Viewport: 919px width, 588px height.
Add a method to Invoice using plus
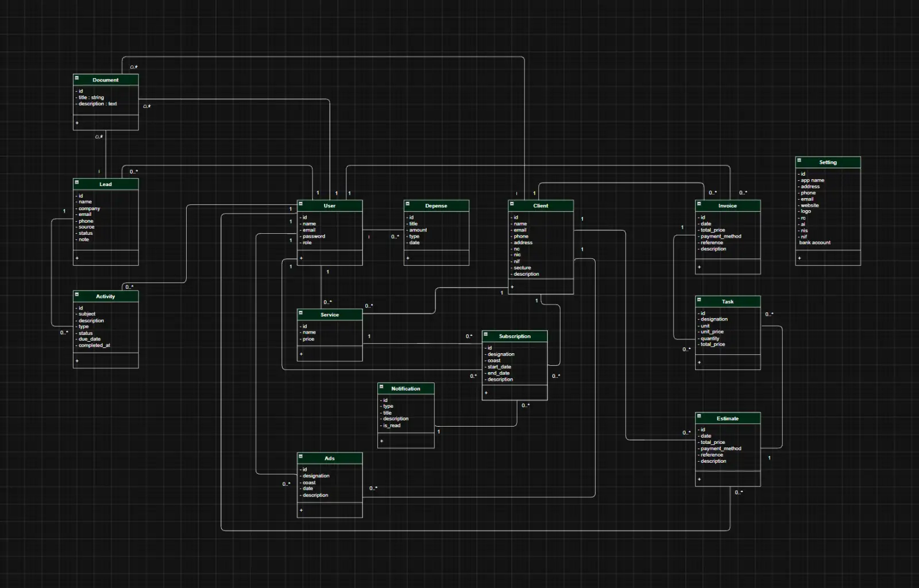tap(699, 267)
